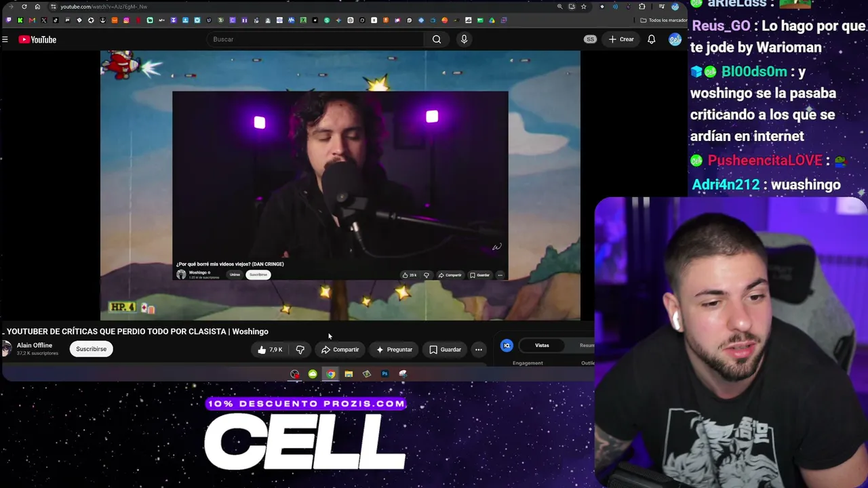Open the YouTube notifications bell
Screen dimensions: 868x488
(x=651, y=39)
